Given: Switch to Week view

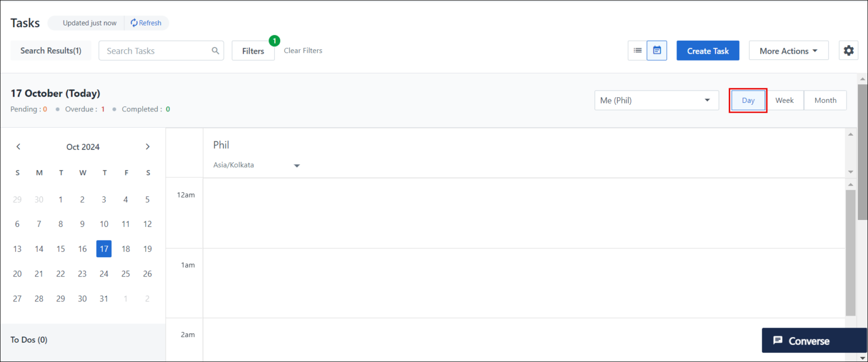Looking at the screenshot, I should click(x=785, y=100).
